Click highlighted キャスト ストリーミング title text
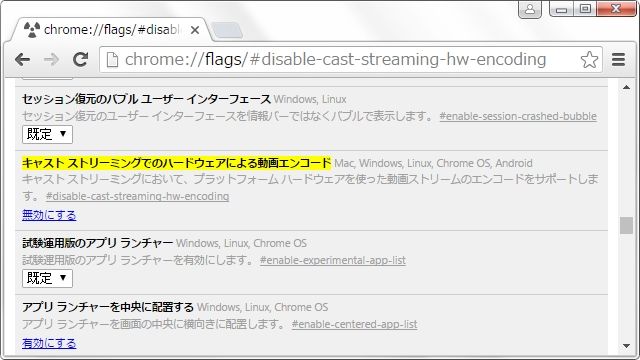 pos(176,163)
